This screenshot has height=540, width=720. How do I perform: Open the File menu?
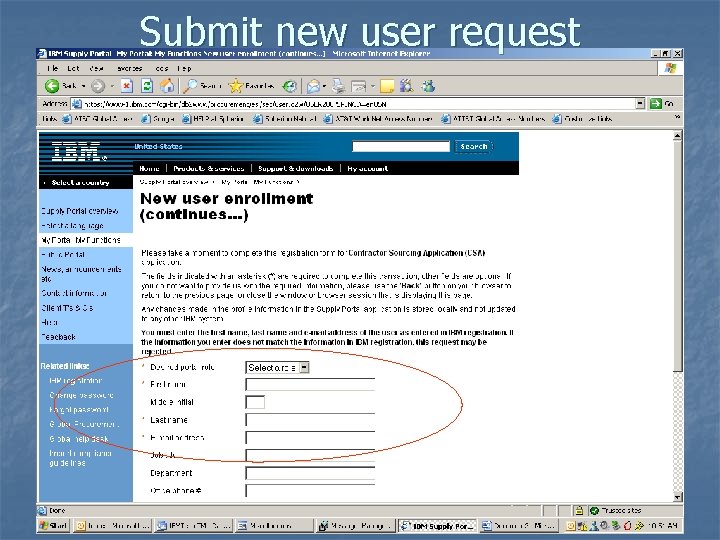[x=52, y=68]
